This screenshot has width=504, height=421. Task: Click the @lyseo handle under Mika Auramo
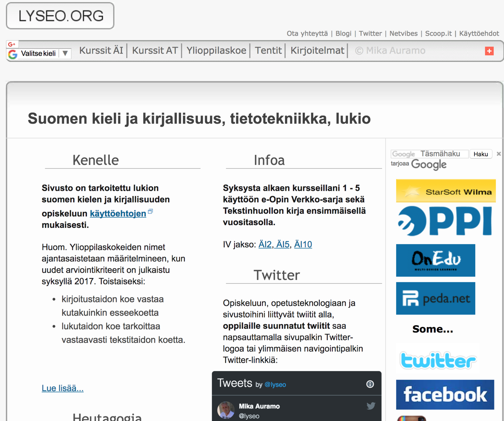coord(249,416)
